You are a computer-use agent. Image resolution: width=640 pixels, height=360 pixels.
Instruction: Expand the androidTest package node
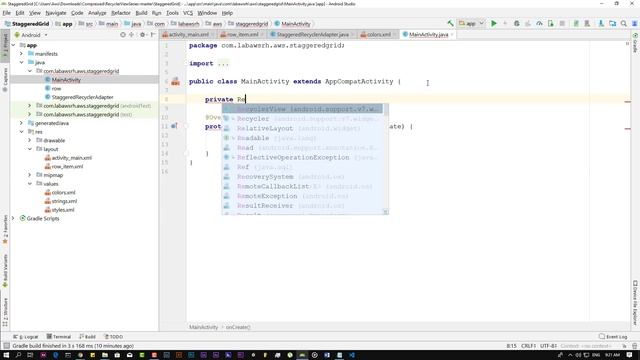(x=30, y=106)
